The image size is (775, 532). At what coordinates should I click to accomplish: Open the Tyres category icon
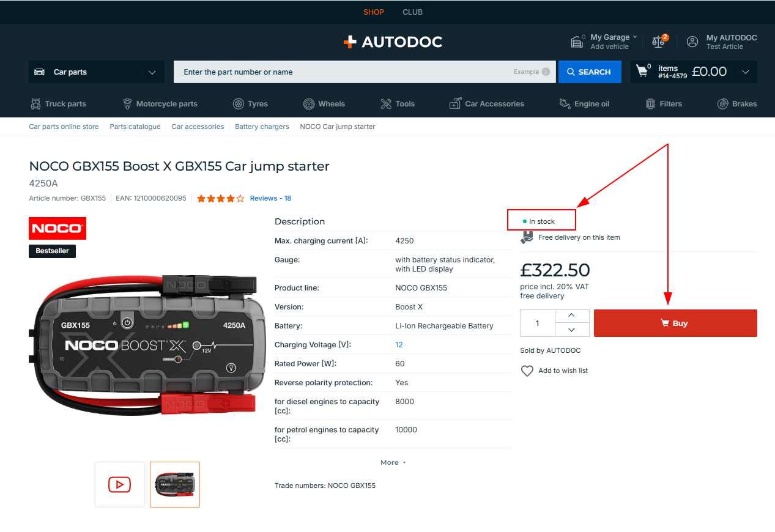pos(239,104)
